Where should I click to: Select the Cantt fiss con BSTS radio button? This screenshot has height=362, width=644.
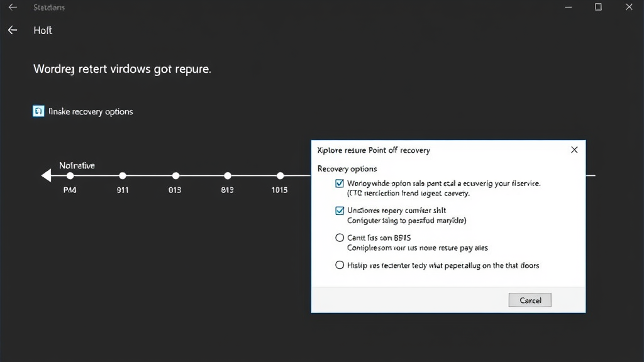pyautogui.click(x=340, y=238)
